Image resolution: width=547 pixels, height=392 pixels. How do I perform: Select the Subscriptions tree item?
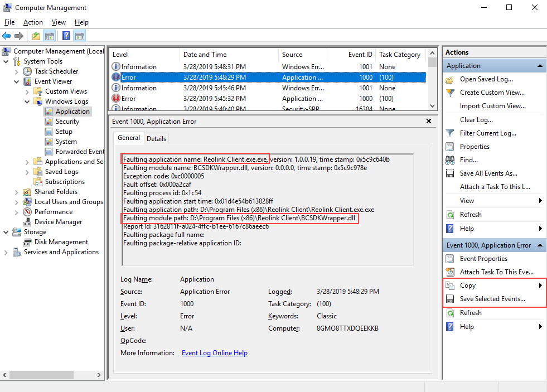(x=65, y=182)
